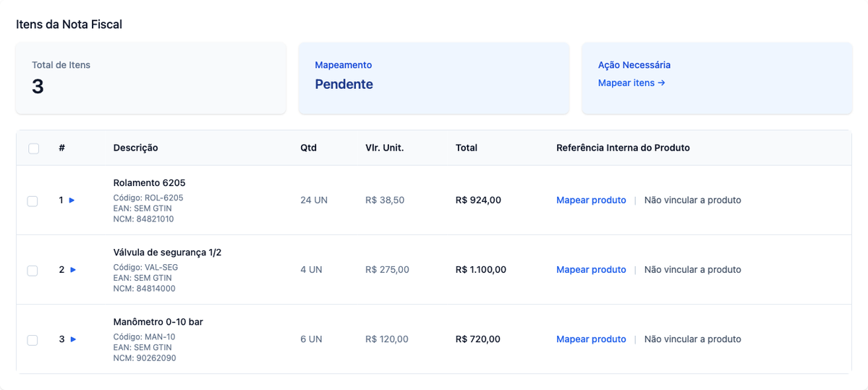Check the box for Válvula de segurança row
868x390 pixels.
tap(33, 270)
